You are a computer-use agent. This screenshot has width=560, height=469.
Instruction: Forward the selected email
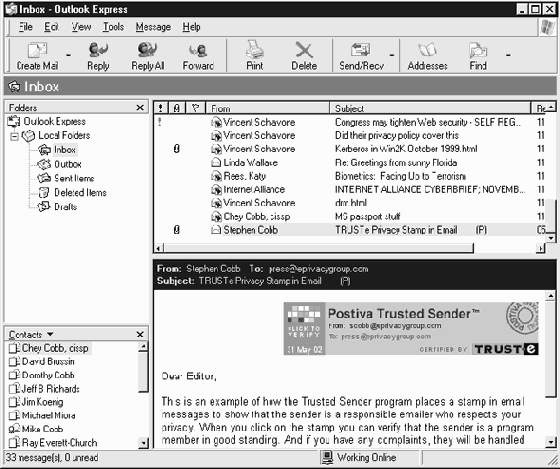point(198,50)
